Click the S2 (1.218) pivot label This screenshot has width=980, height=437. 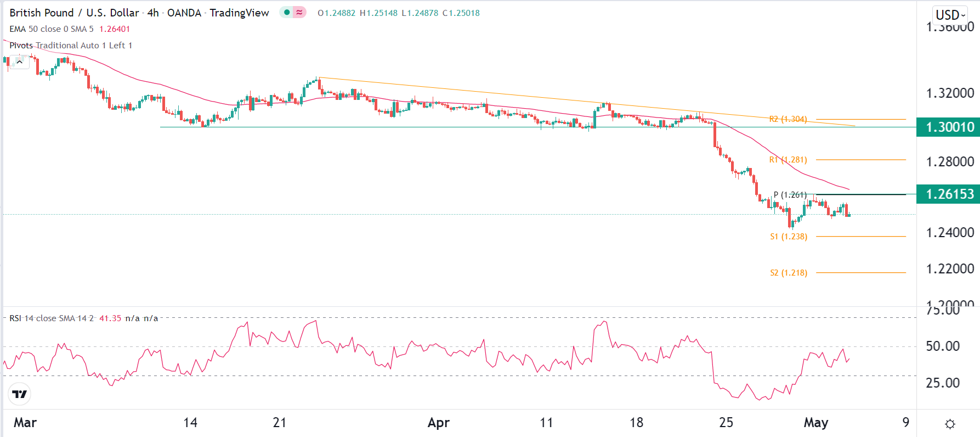(x=788, y=273)
